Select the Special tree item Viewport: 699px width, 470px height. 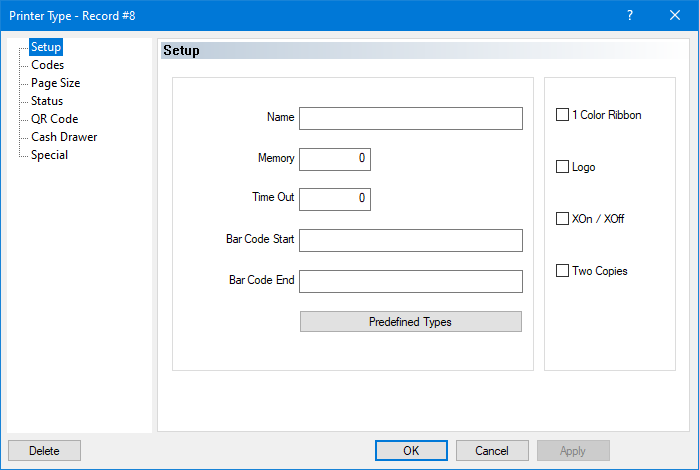pos(49,155)
